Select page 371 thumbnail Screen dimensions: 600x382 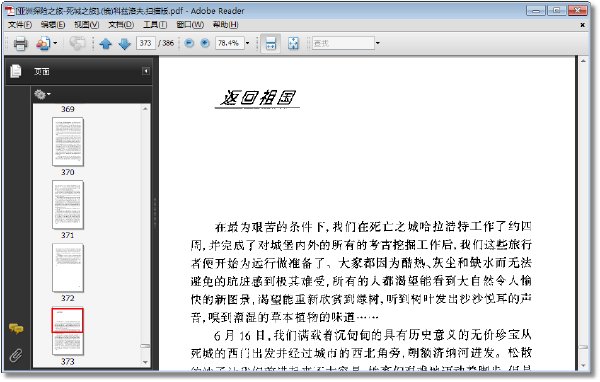point(68,205)
